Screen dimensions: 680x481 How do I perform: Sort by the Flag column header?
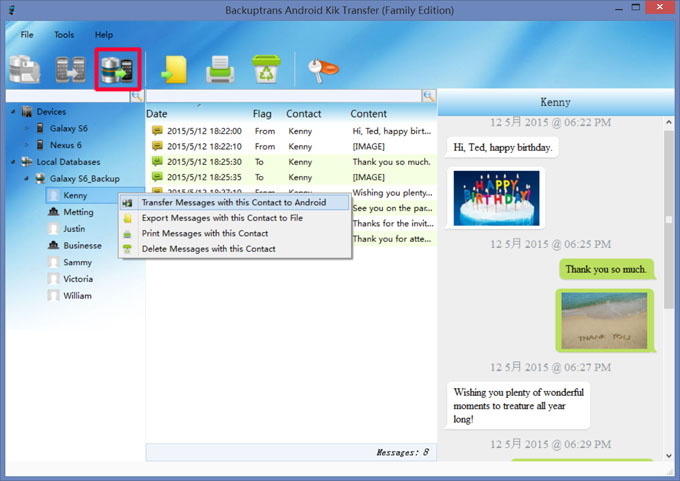tap(262, 114)
